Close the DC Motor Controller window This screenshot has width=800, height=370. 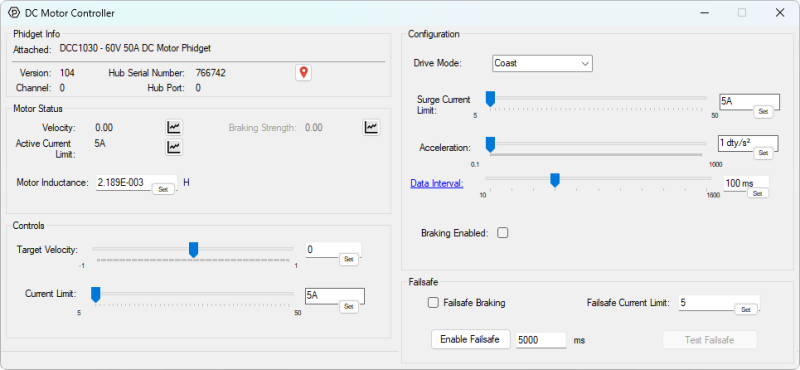point(780,13)
